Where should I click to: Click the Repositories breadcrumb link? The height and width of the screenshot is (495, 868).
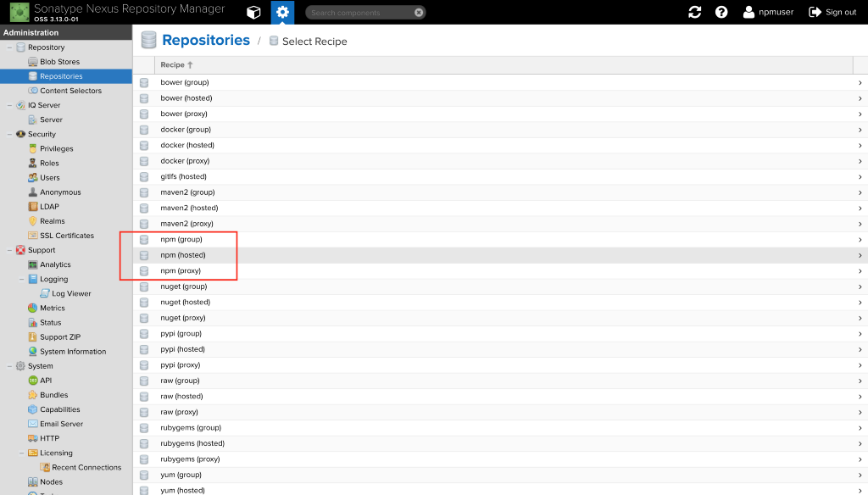(206, 41)
